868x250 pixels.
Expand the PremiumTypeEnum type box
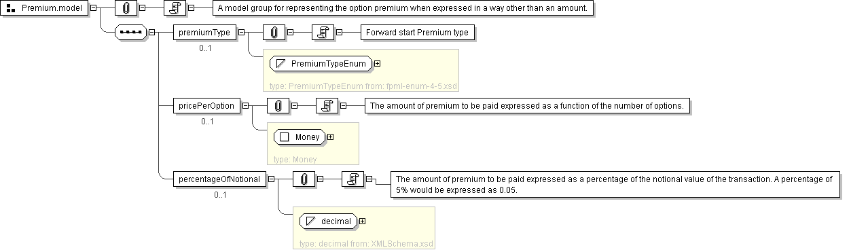(377, 64)
